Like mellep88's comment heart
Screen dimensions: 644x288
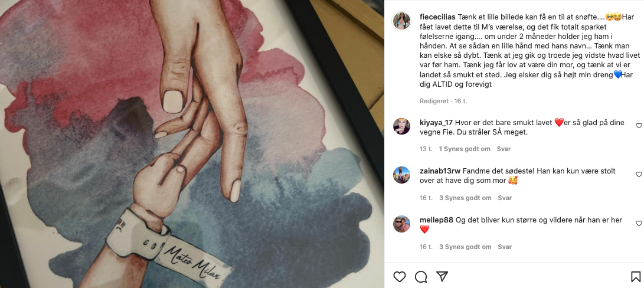639,224
